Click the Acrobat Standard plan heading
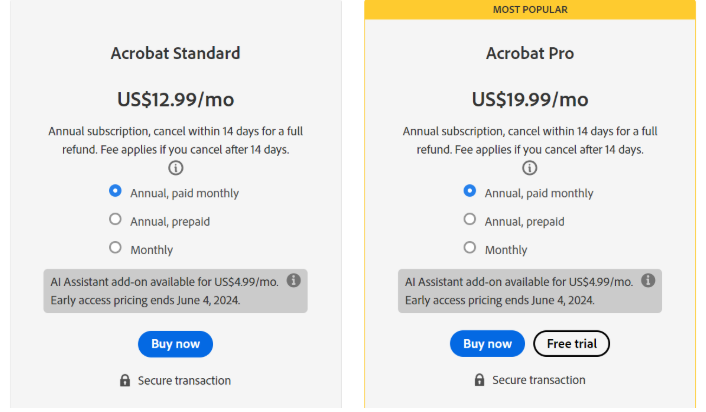The height and width of the screenshot is (412, 706). (176, 53)
